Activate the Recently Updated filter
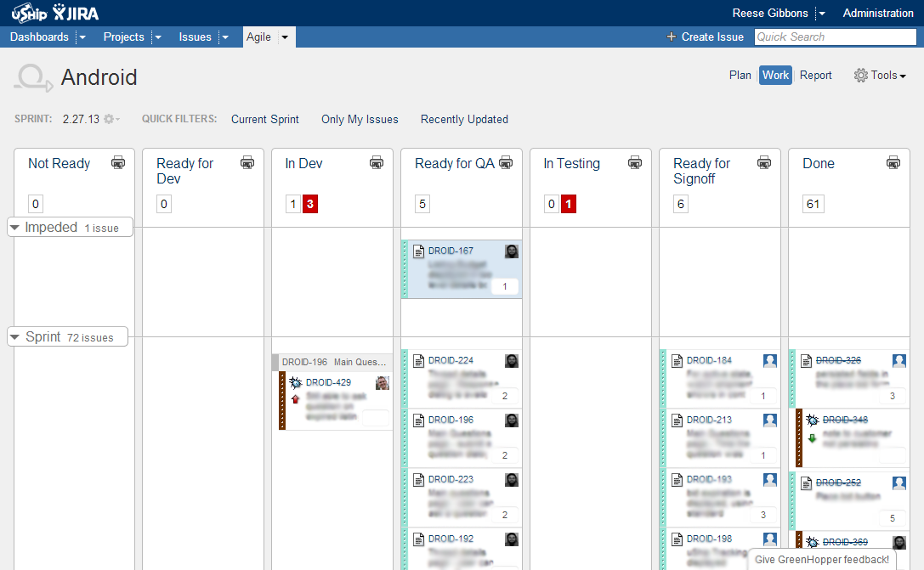This screenshot has width=924, height=570. click(464, 119)
